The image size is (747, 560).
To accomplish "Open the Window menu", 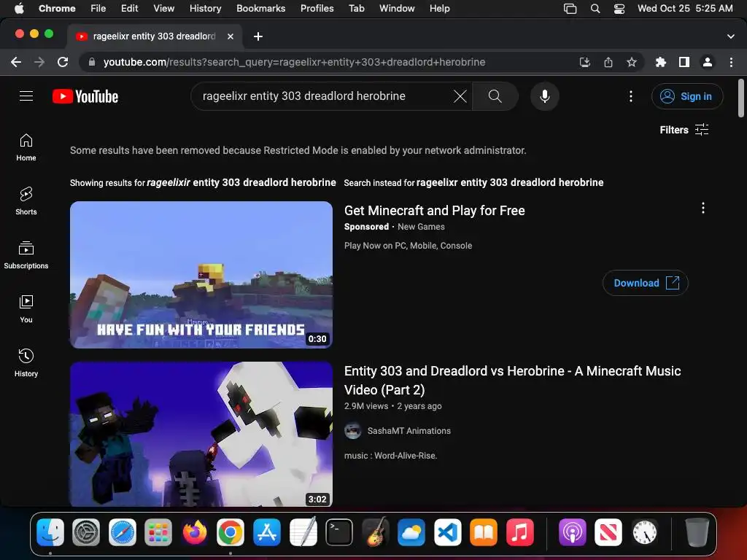I will [x=397, y=9].
